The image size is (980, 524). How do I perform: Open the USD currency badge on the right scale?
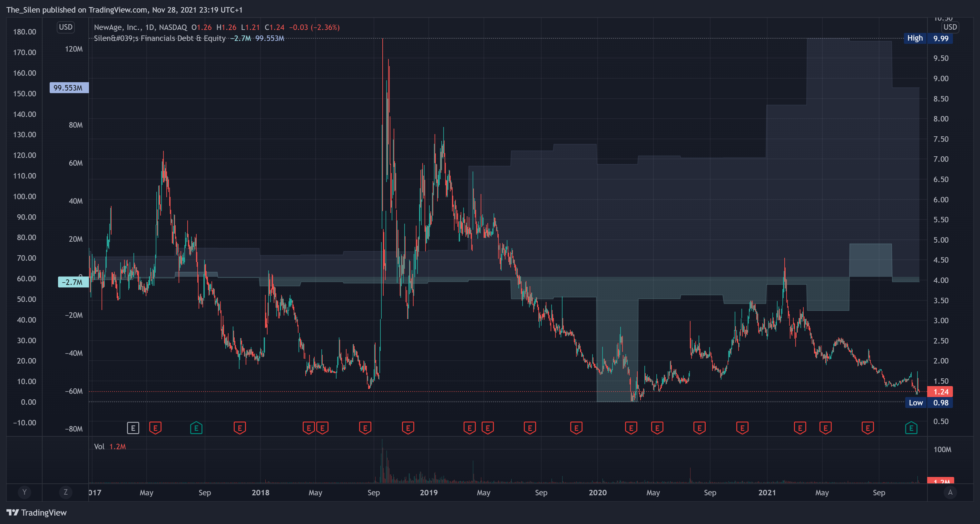pos(950,27)
